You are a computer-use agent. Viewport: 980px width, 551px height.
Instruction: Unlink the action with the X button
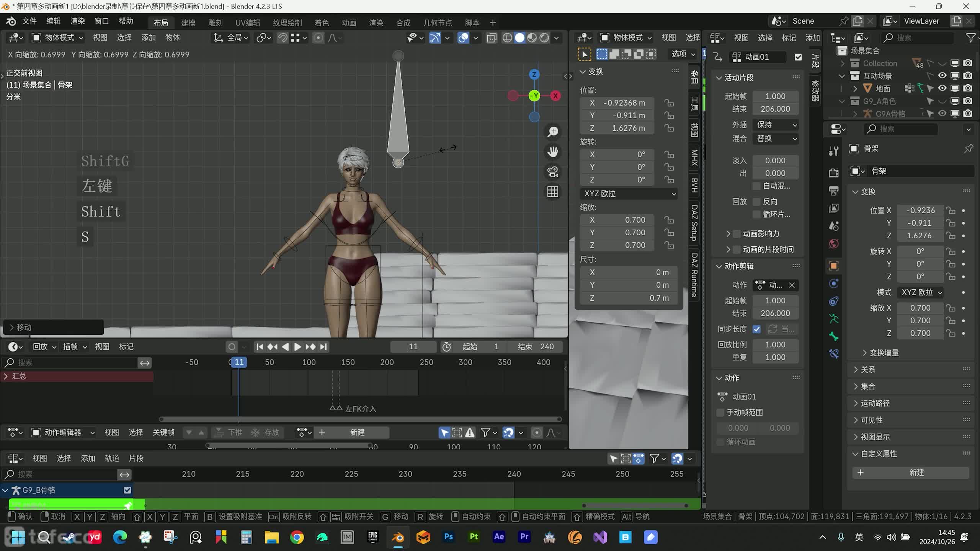(792, 285)
